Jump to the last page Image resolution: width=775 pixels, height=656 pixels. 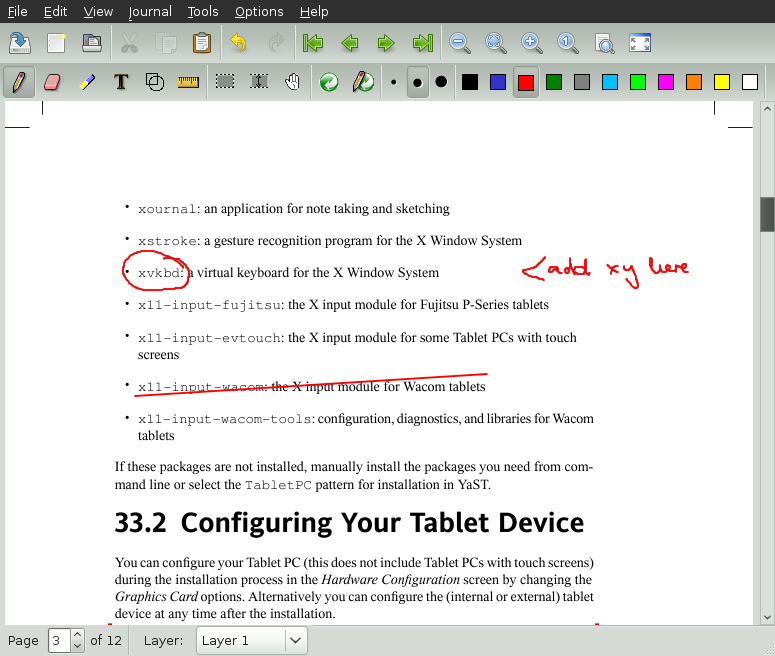point(423,43)
